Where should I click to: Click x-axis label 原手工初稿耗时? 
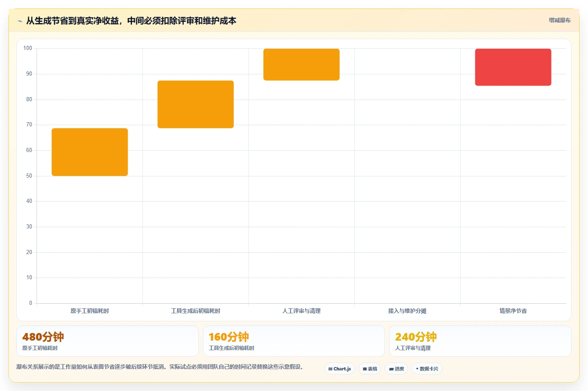tap(90, 311)
